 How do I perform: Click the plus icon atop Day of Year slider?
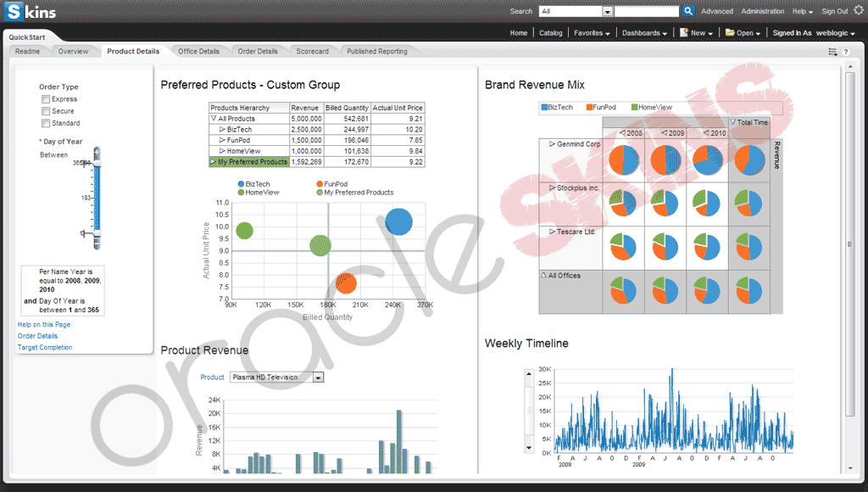click(97, 151)
